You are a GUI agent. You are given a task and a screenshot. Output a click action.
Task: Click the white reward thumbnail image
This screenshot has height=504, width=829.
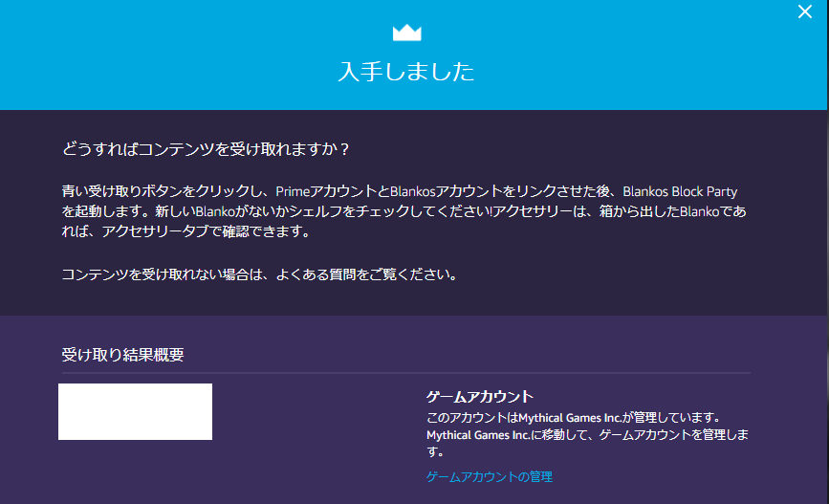pos(136,411)
